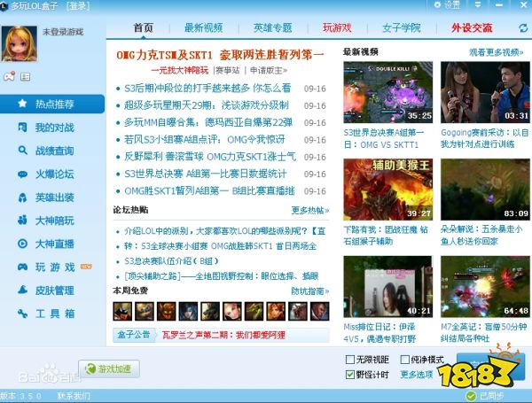Click the gamepad icon under avatar
Screen dimensions: 532x403
click(9, 76)
